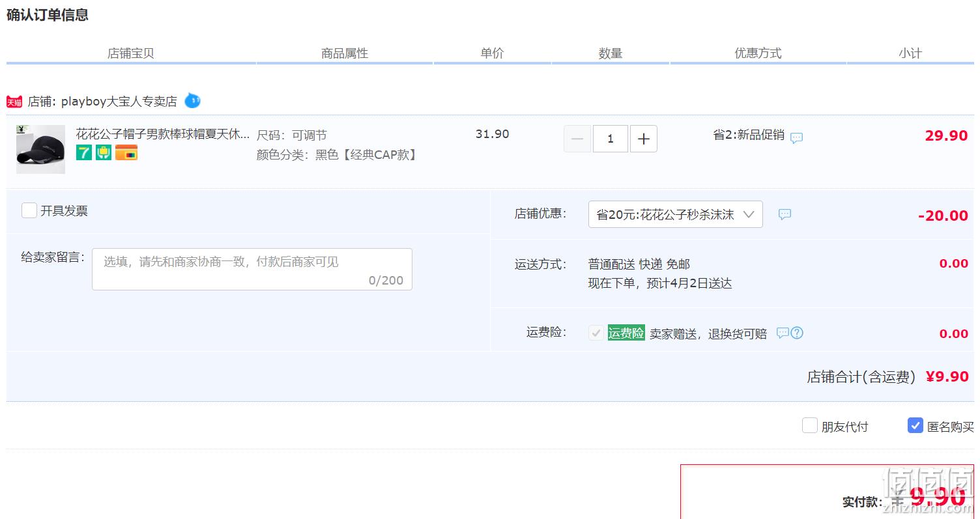Viewport: 980px width, 519px height.
Task: Click the 普通配送 快递 免邮 shipping text
Action: click(x=639, y=264)
